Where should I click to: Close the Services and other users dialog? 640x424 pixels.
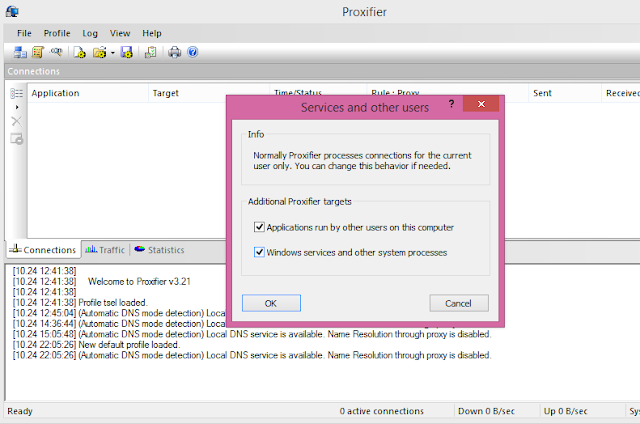coord(481,104)
